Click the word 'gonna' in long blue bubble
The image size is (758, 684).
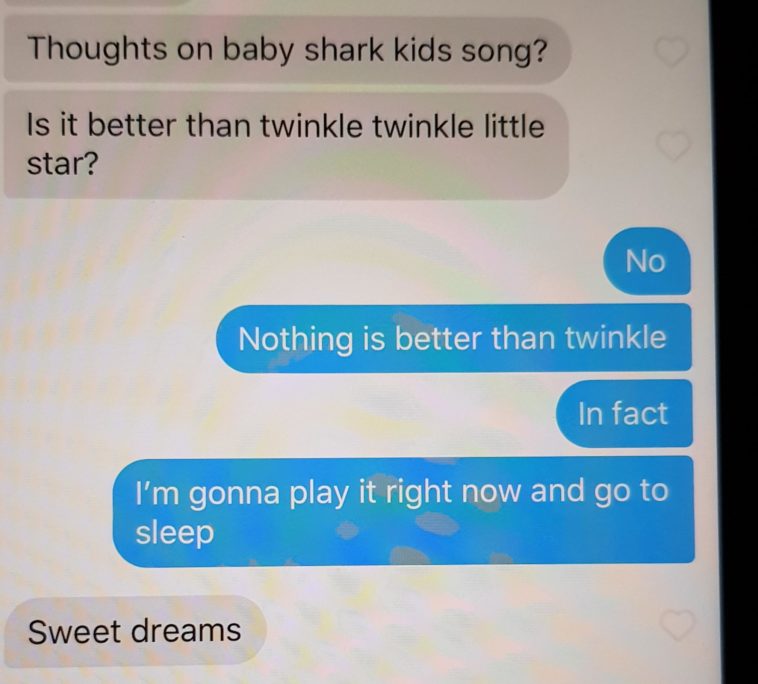[x=234, y=494]
